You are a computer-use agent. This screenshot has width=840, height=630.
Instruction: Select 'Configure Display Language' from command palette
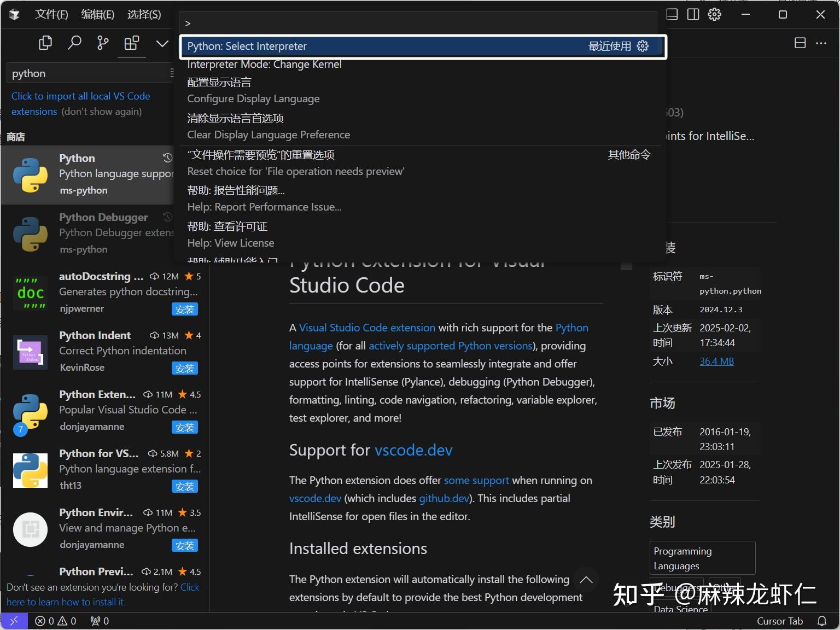click(x=253, y=98)
